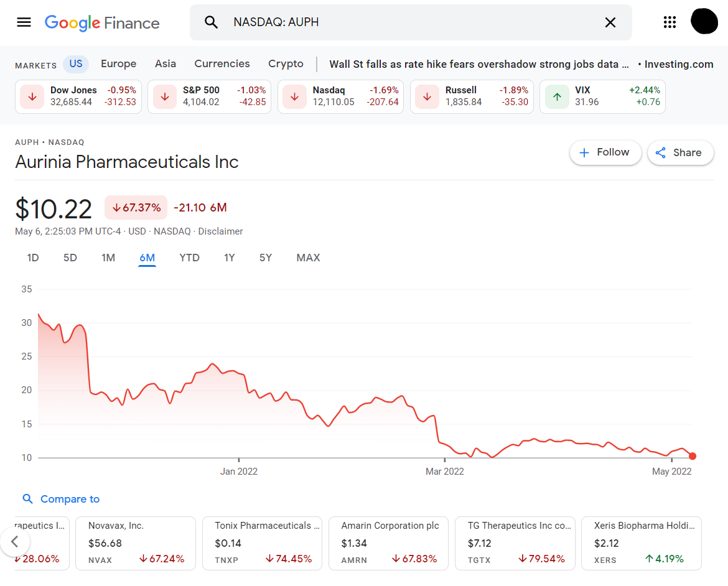
Task: Select the MAX chart range
Action: pyautogui.click(x=308, y=257)
